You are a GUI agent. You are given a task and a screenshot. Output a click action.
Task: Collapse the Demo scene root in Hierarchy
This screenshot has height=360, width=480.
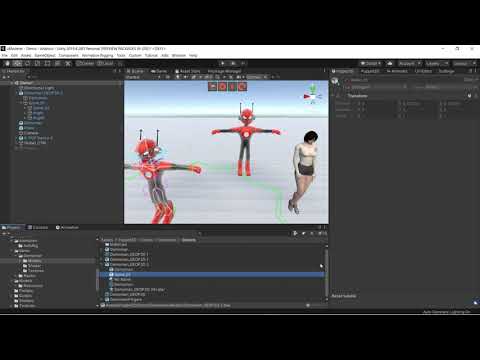(13, 83)
